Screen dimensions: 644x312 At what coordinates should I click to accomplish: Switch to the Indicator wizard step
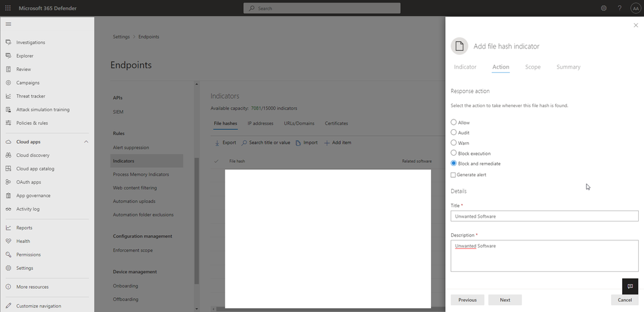click(465, 67)
